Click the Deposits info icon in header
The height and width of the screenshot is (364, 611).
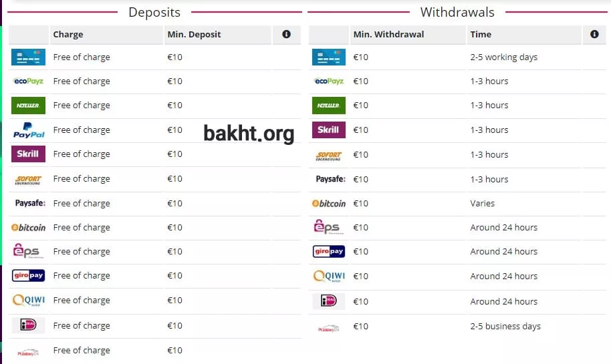tap(287, 34)
